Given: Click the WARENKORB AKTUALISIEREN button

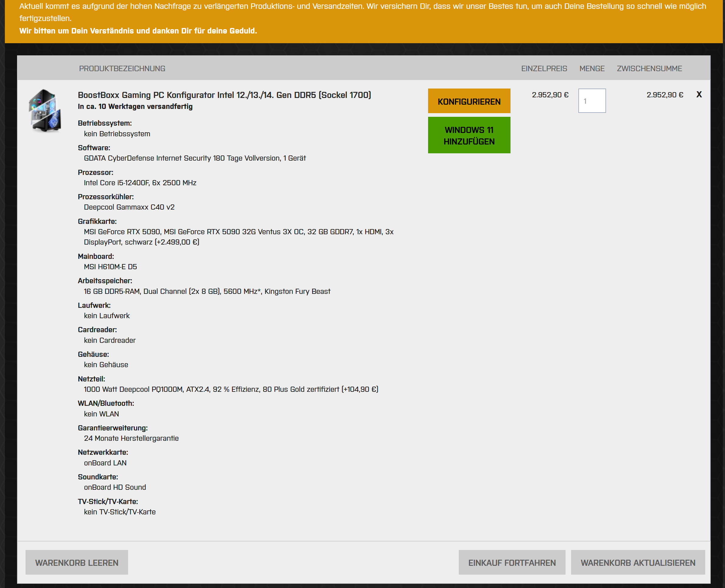Looking at the screenshot, I should [638, 562].
